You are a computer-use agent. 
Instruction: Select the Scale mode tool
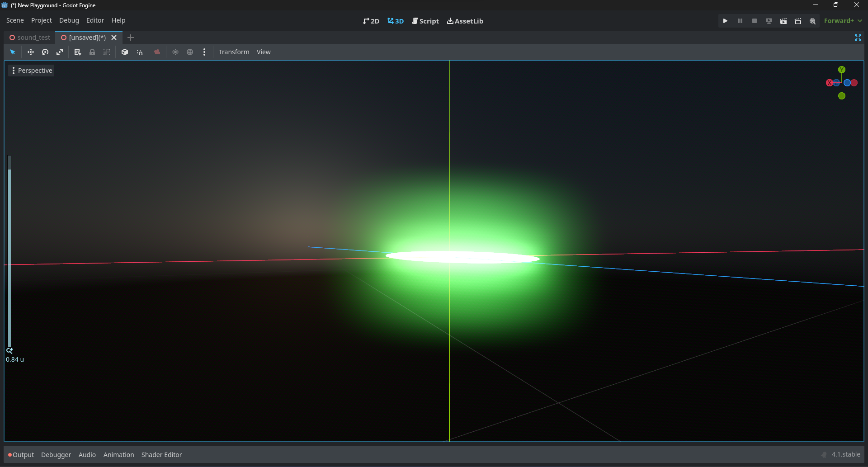(x=60, y=52)
